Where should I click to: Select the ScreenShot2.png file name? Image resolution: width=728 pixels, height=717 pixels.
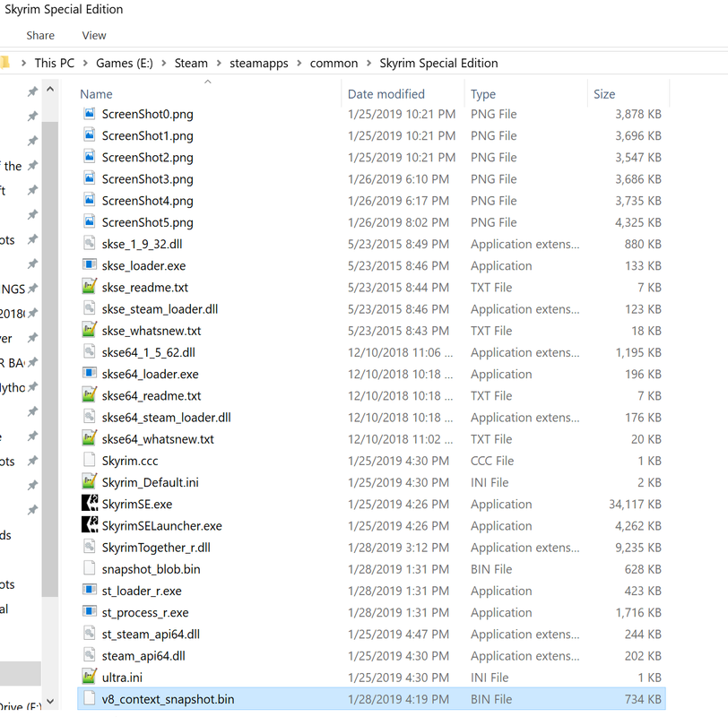point(148,158)
